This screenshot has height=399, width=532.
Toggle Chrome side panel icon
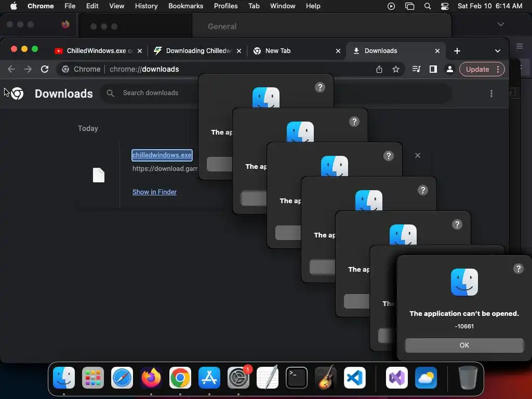pos(433,69)
